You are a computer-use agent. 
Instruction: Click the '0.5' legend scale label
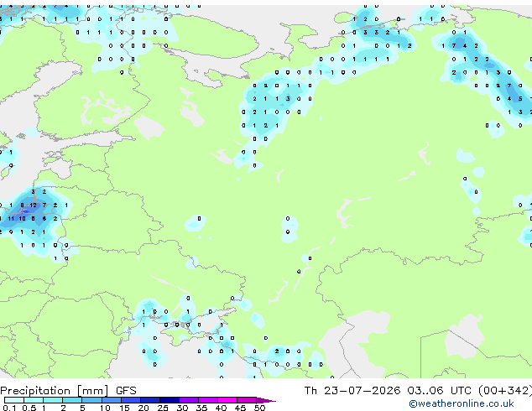29,408
